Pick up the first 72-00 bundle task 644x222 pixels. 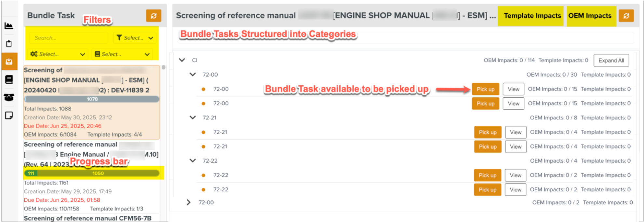485,89
